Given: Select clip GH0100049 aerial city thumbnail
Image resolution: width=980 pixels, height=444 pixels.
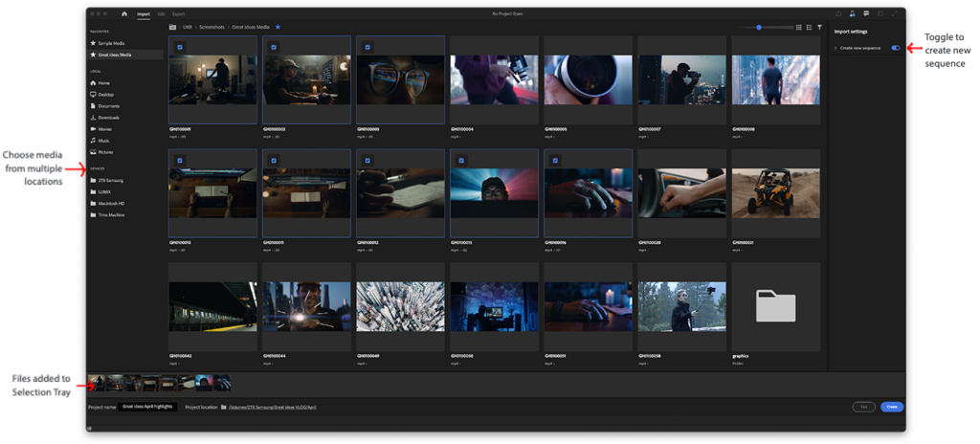Looking at the screenshot, I should click(x=401, y=306).
